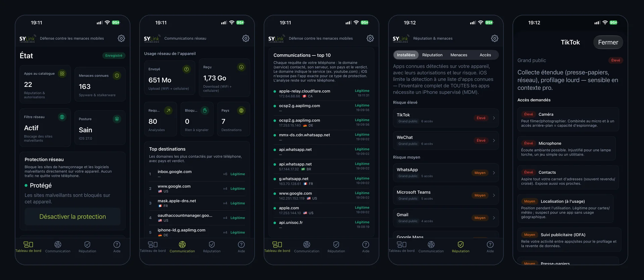Screen dimensions: 644x280
Task: Select the Installées segment
Action: click(406, 55)
